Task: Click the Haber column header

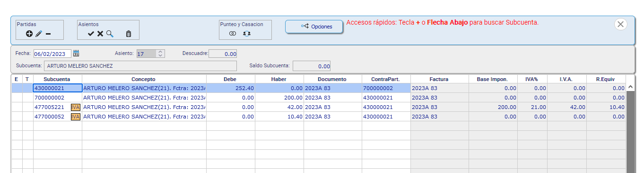Action: click(279, 79)
